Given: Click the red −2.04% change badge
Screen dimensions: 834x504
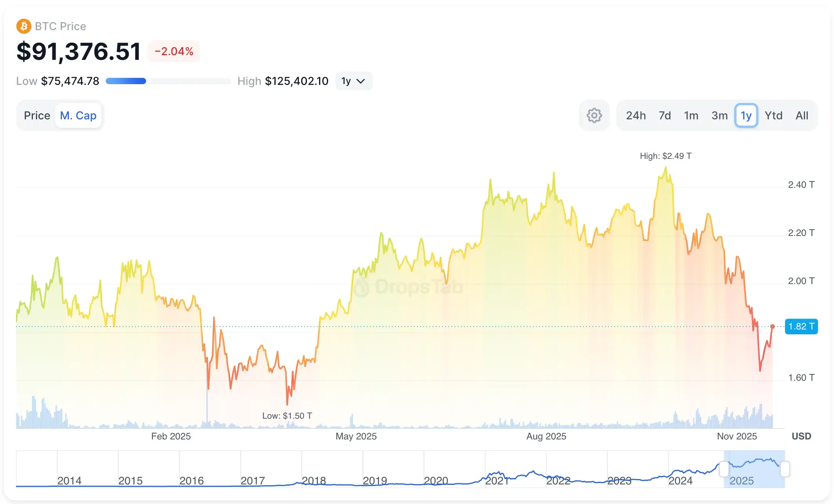Looking at the screenshot, I should point(173,51).
